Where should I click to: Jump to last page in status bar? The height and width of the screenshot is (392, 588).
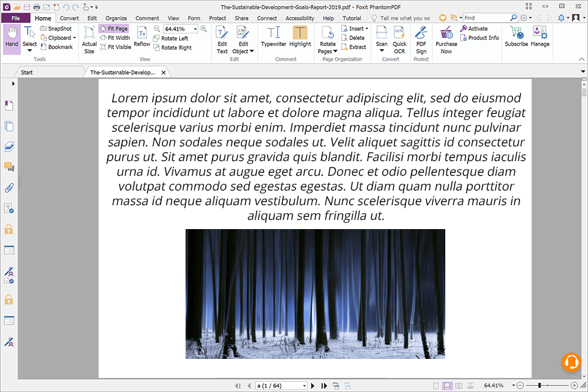point(325,386)
